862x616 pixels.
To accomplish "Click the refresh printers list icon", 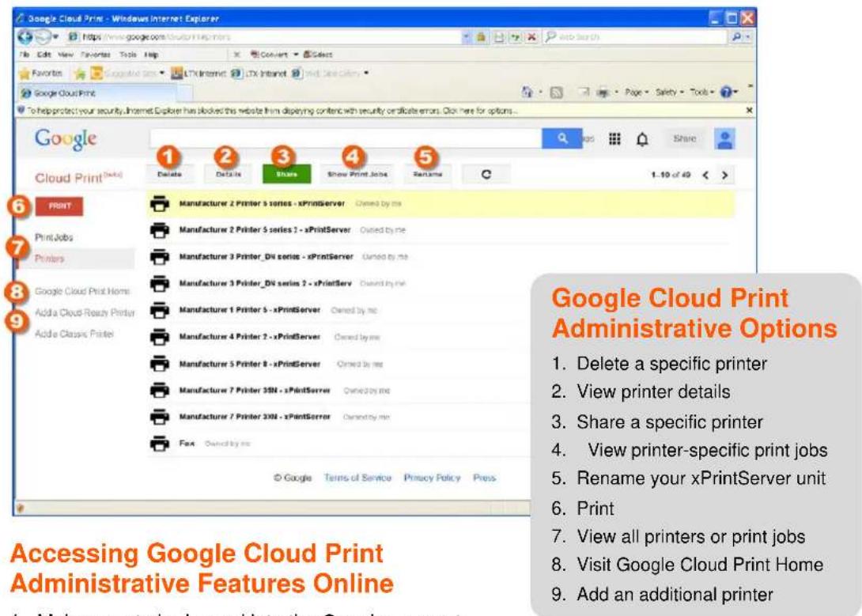I will tap(486, 174).
